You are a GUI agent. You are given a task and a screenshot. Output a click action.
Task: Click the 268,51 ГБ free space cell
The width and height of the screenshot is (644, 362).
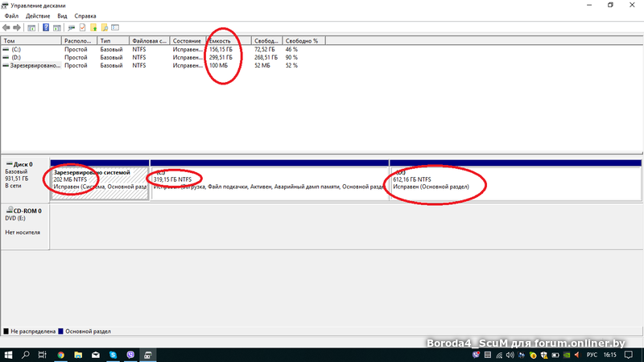click(266, 57)
